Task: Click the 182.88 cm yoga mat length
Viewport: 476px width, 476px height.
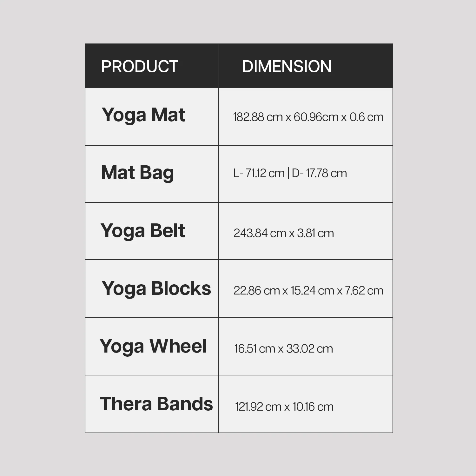Action: pos(258,117)
